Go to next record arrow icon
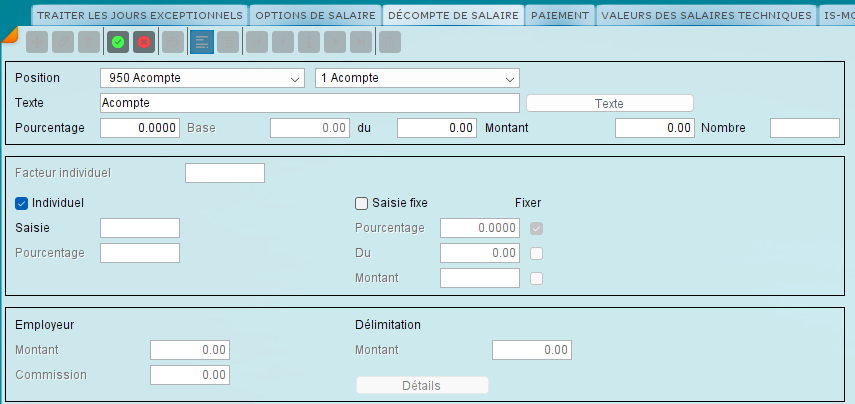 click(x=335, y=42)
